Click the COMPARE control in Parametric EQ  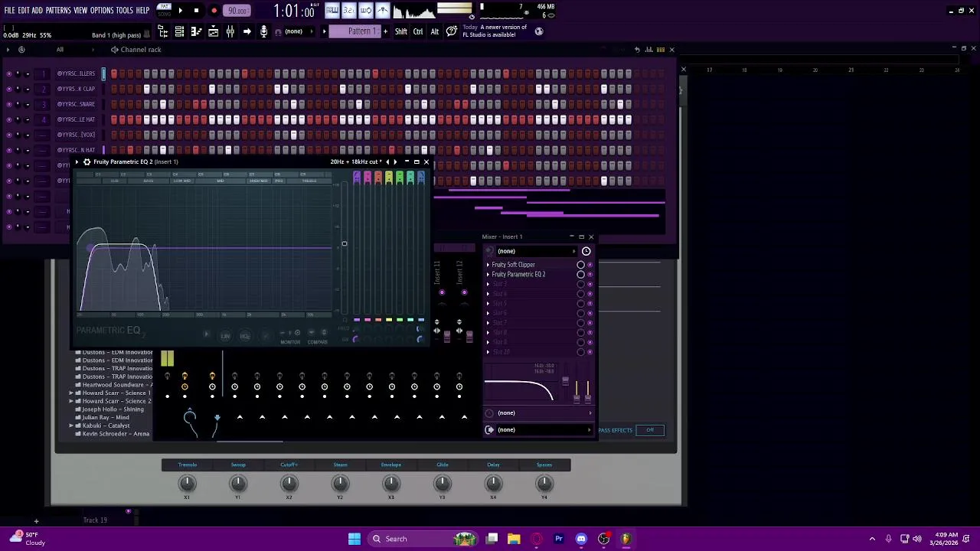317,342
